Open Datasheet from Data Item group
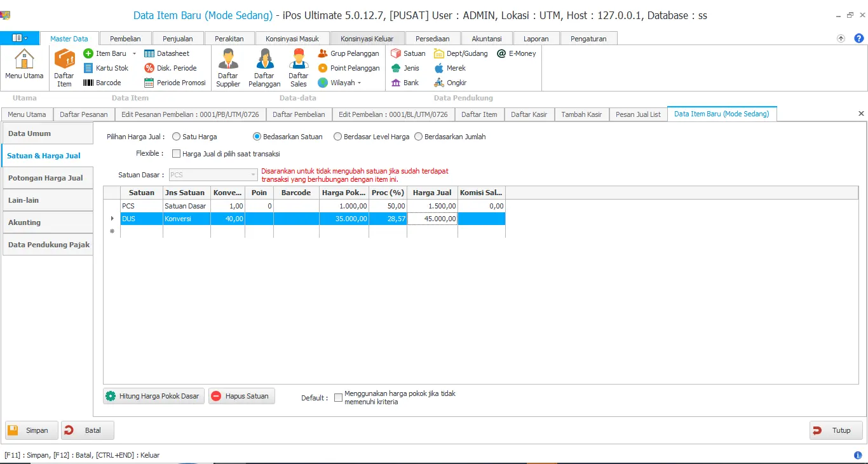The height and width of the screenshot is (464, 868). (166, 53)
